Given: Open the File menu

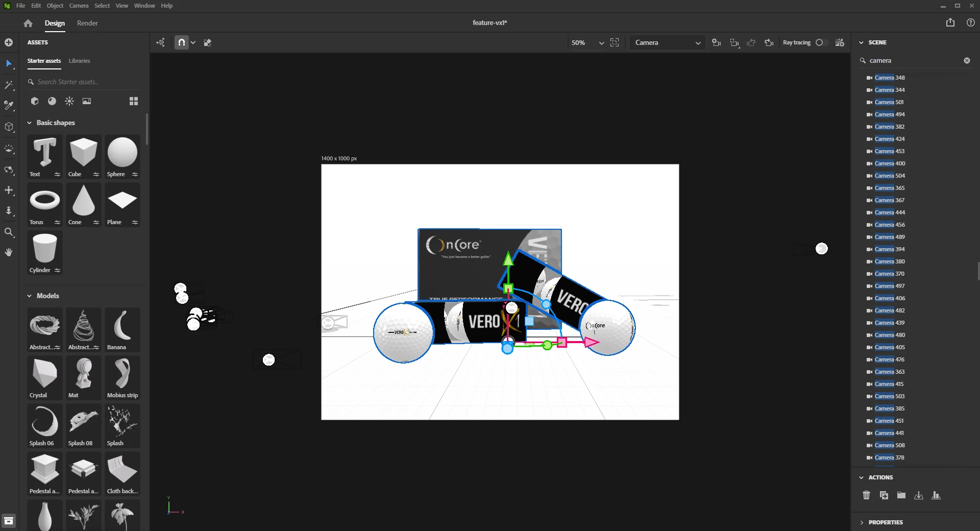Looking at the screenshot, I should tap(21, 6).
